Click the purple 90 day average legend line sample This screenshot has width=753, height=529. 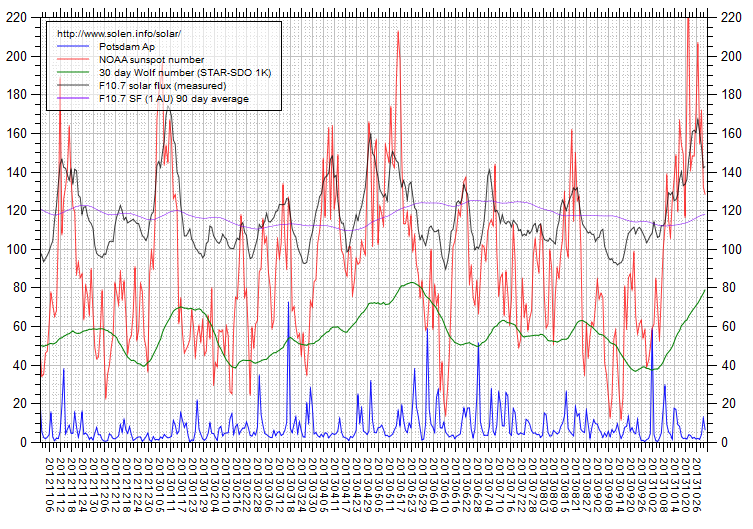(73, 98)
